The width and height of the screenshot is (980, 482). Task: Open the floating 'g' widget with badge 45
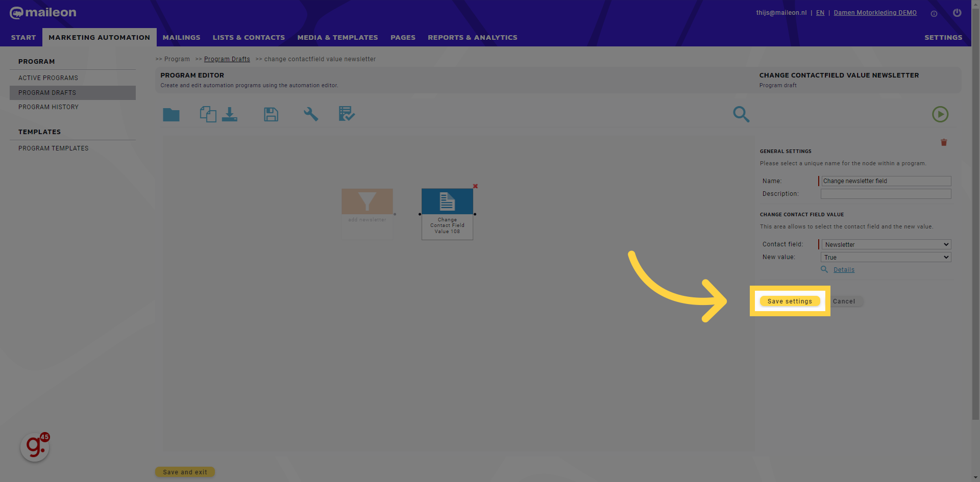(35, 447)
